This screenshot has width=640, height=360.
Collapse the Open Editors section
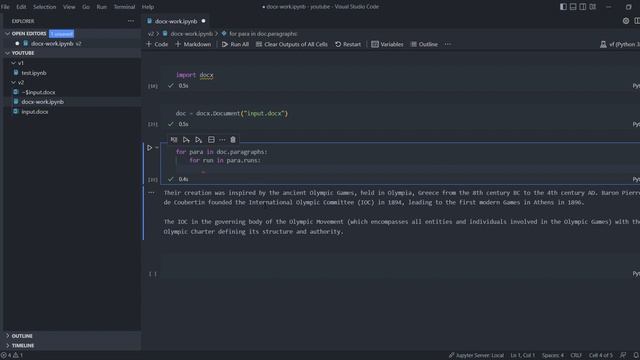pos(7,33)
